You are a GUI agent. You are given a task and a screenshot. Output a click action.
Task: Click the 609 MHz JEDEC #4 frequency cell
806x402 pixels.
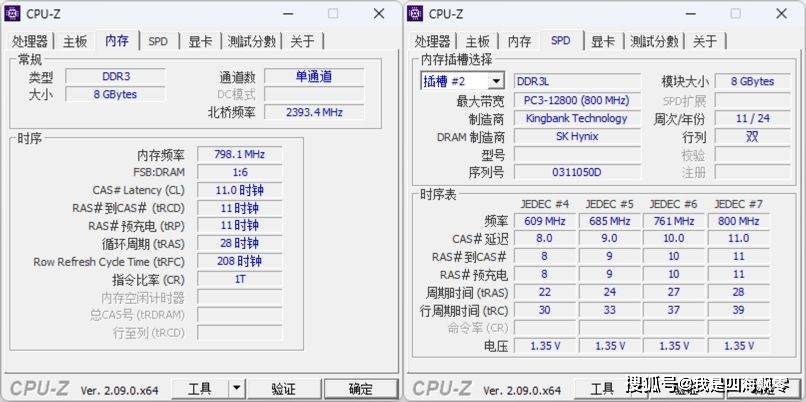click(544, 221)
